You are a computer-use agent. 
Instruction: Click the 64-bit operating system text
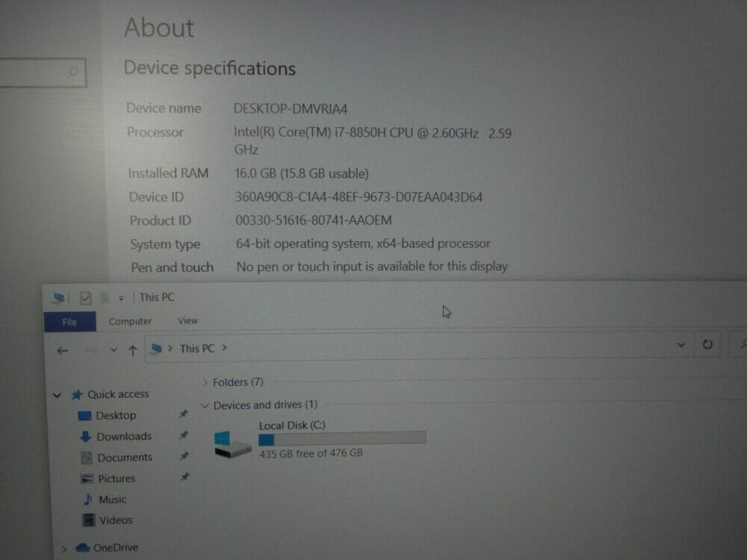tap(363, 243)
